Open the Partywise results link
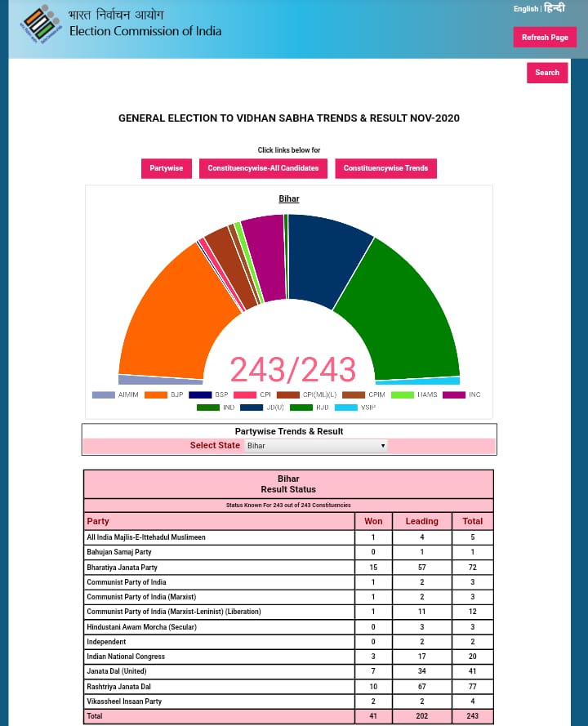 pos(167,168)
